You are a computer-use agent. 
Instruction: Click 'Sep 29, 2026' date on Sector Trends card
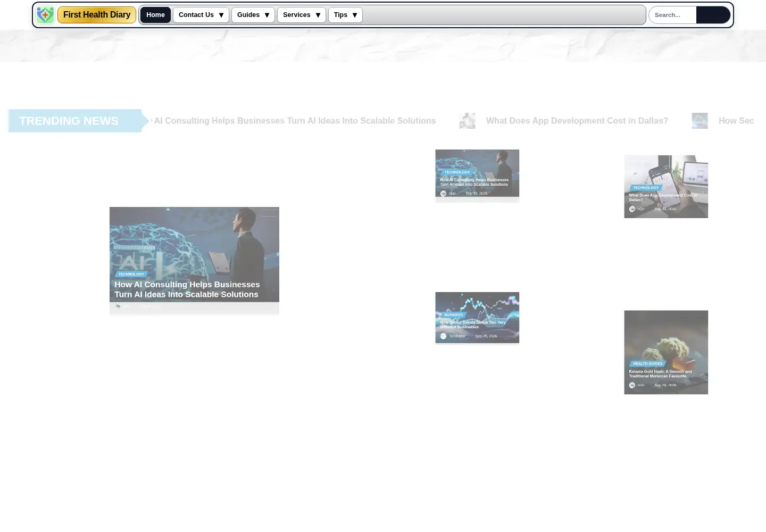pos(486,336)
